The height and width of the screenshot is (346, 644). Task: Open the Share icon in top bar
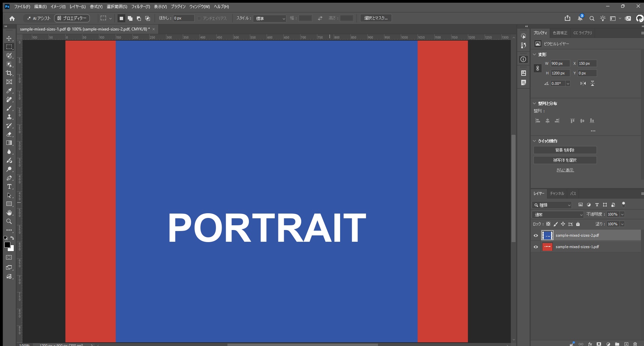tap(568, 18)
